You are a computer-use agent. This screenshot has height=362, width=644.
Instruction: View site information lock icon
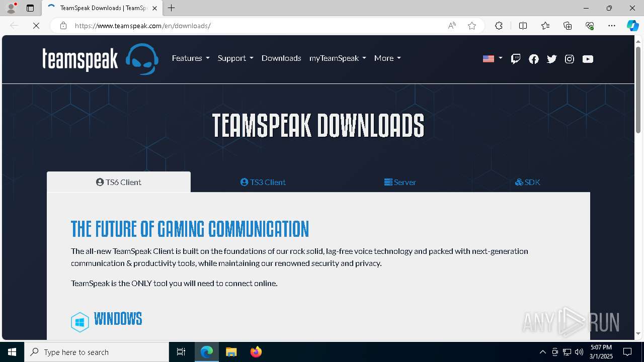click(x=63, y=26)
